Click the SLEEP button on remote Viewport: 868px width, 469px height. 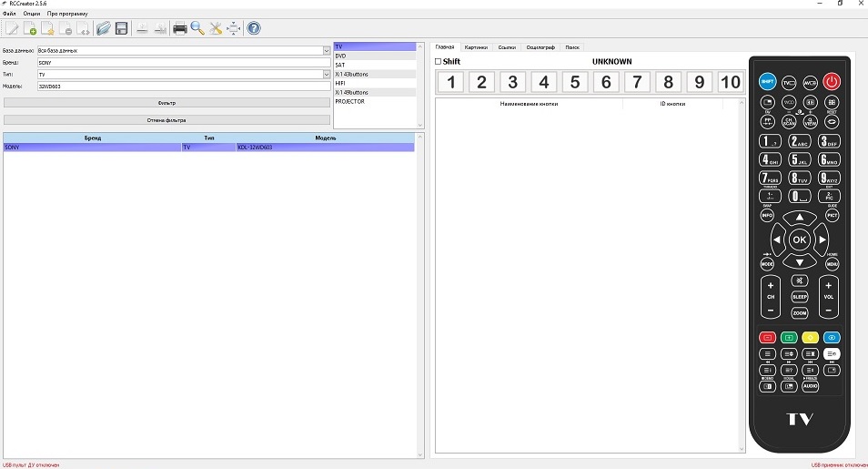[800, 297]
